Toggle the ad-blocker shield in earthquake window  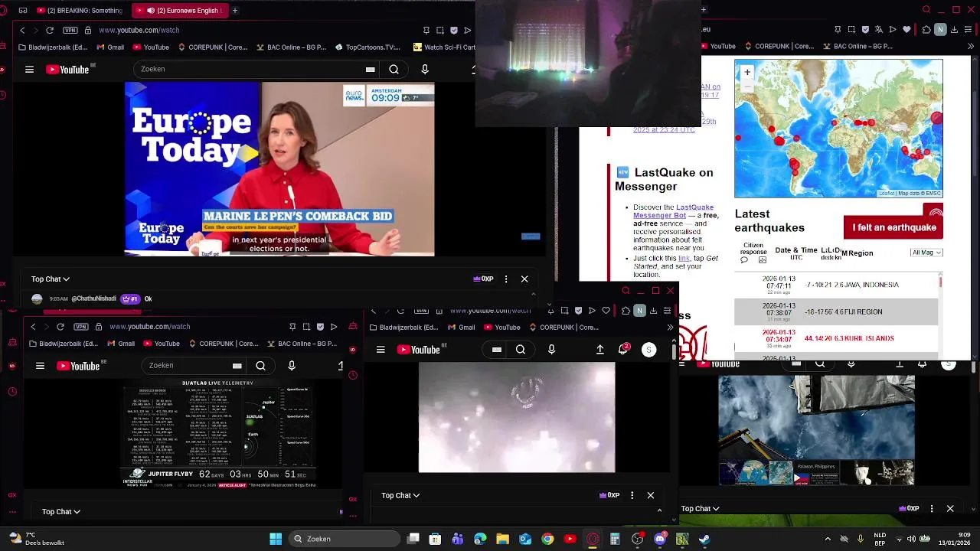(x=865, y=30)
